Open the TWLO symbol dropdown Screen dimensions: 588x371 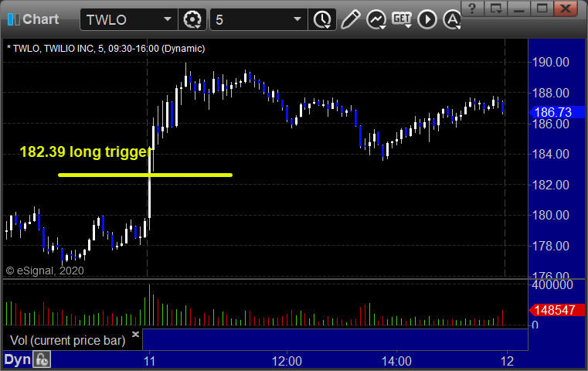point(167,19)
